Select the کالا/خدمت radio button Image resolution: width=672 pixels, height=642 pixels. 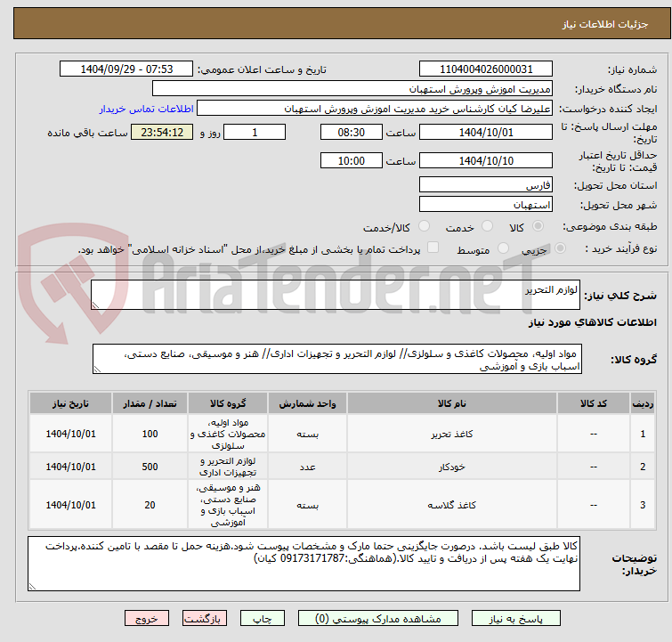click(x=424, y=226)
